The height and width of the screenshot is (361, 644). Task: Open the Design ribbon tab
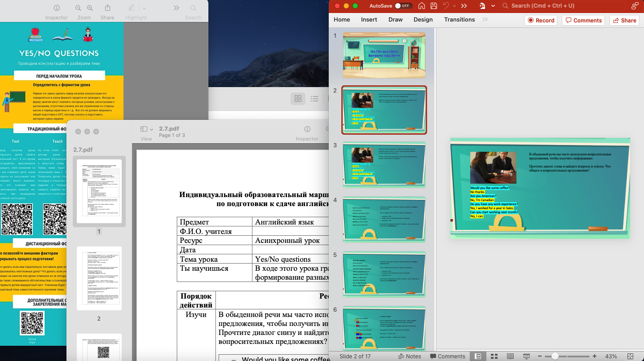pyautogui.click(x=423, y=20)
